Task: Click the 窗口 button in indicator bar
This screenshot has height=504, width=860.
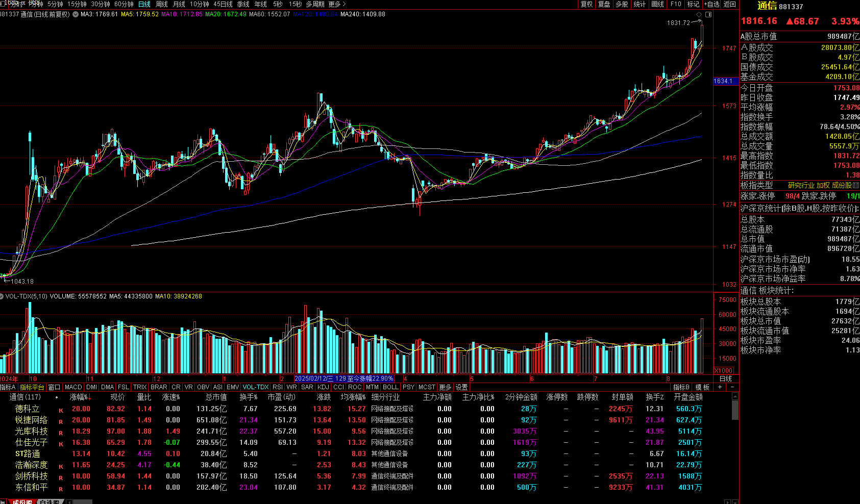Action: (54, 387)
